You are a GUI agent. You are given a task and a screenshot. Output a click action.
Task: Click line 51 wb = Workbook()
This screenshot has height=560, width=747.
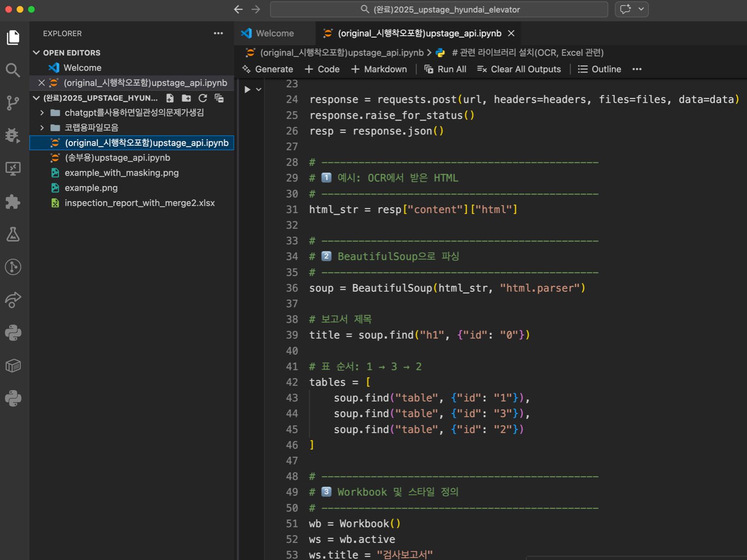click(355, 524)
